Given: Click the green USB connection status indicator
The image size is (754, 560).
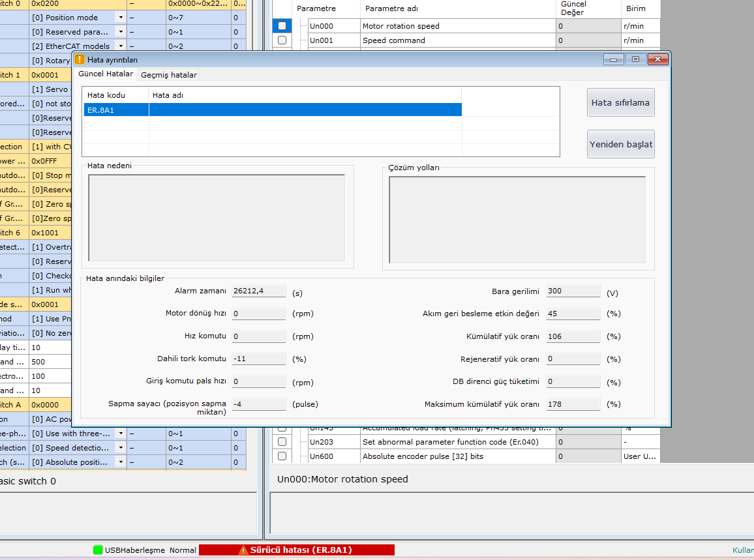Looking at the screenshot, I should click(98, 550).
